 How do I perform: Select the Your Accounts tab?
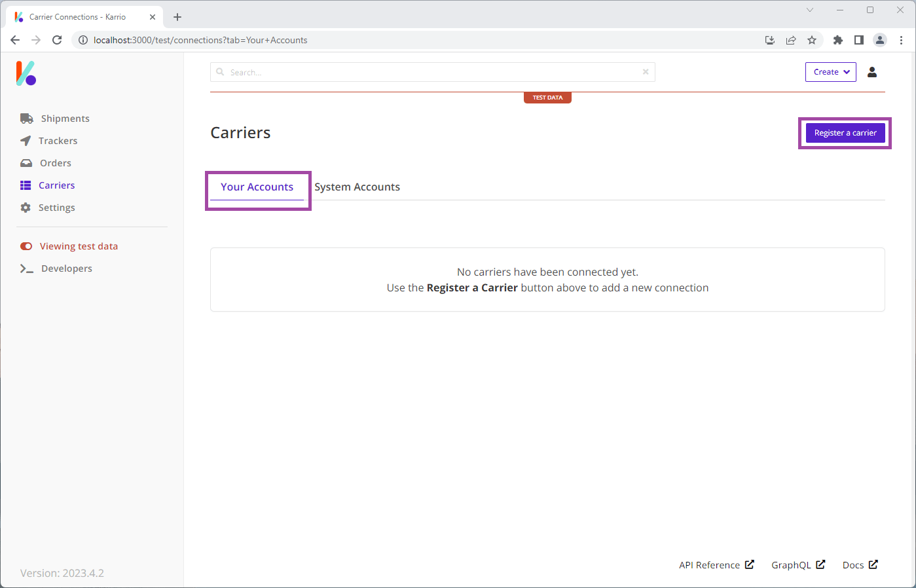pos(257,187)
